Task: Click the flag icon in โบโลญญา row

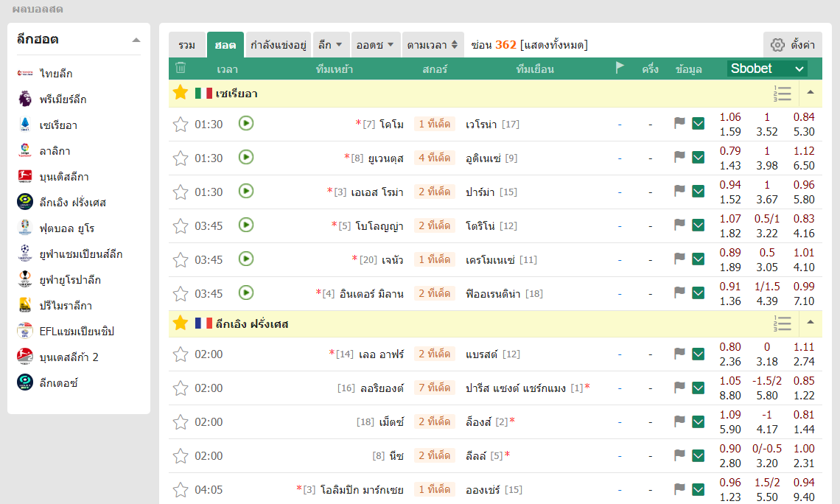Action: (679, 225)
